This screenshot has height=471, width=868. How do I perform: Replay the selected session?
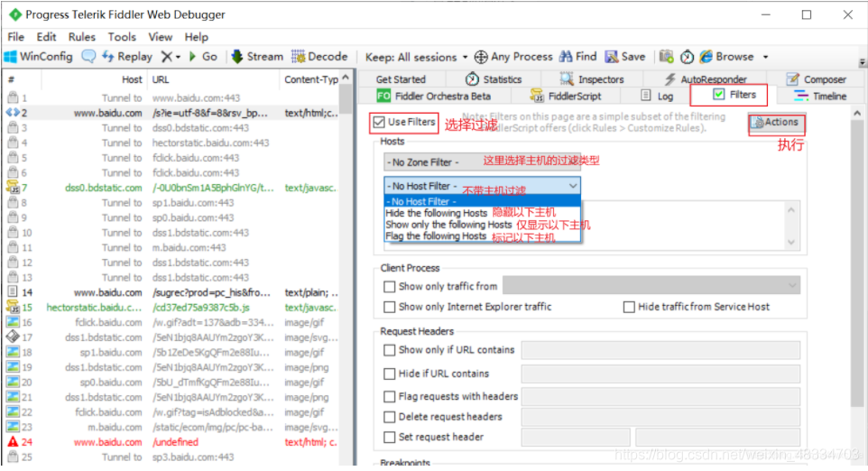pos(127,57)
